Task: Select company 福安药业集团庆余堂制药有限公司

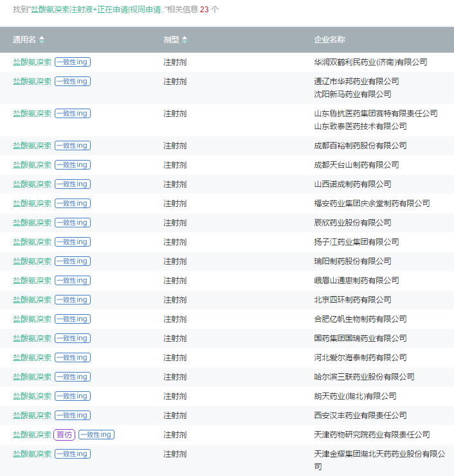Action: 372,204
